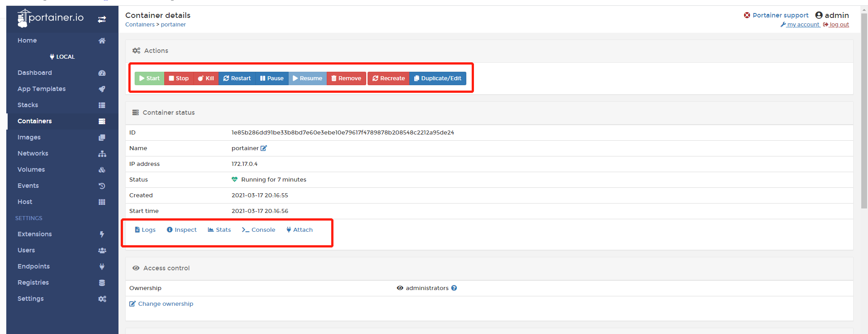Restart the container

point(237,78)
